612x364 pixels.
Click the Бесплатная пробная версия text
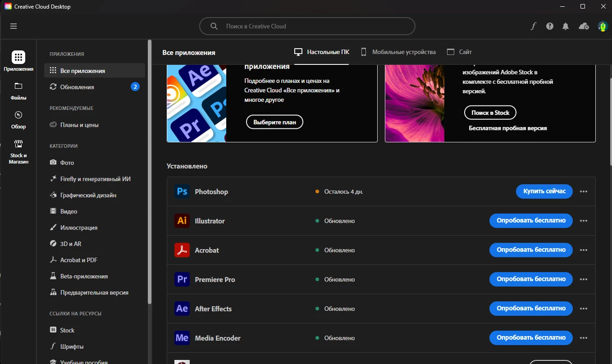point(508,128)
